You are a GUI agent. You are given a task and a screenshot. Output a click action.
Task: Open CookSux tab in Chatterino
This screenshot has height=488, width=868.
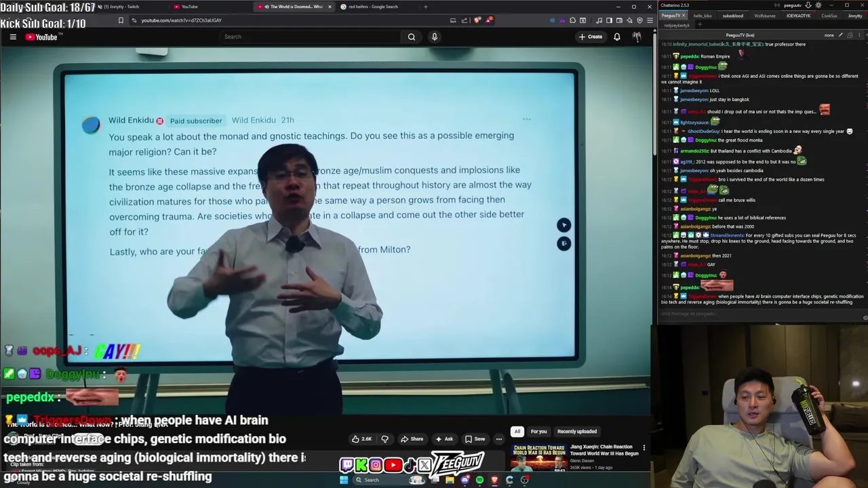(x=829, y=16)
